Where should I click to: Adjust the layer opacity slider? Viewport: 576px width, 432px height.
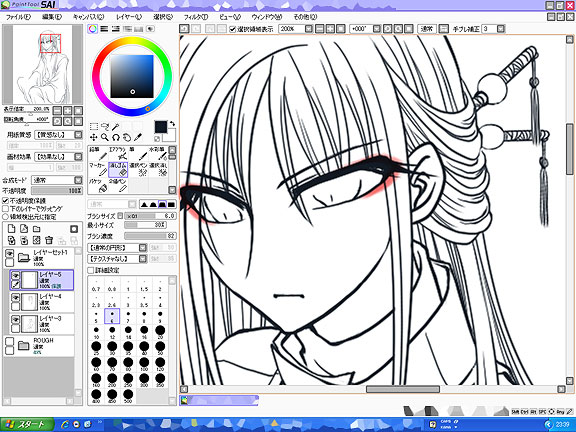pos(57,191)
